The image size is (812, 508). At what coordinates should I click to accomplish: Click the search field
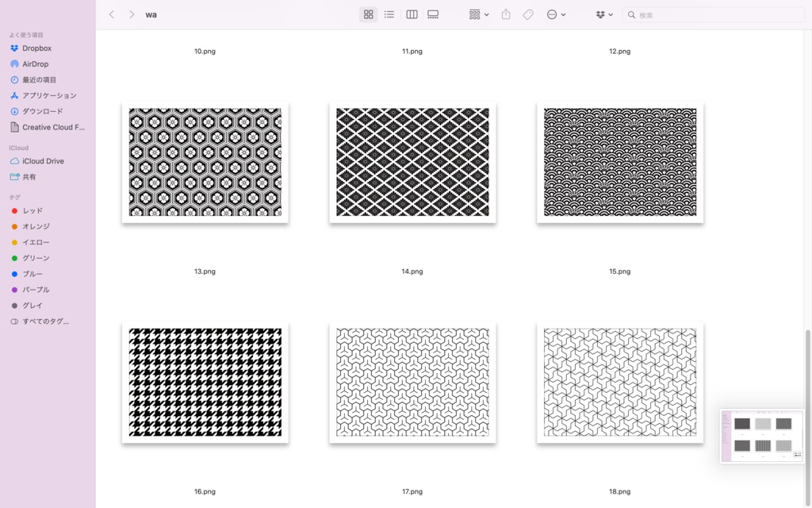[713, 15]
